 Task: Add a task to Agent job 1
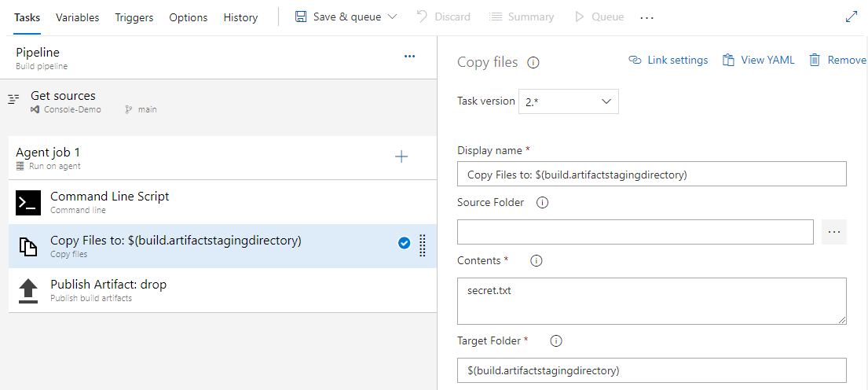pos(401,156)
